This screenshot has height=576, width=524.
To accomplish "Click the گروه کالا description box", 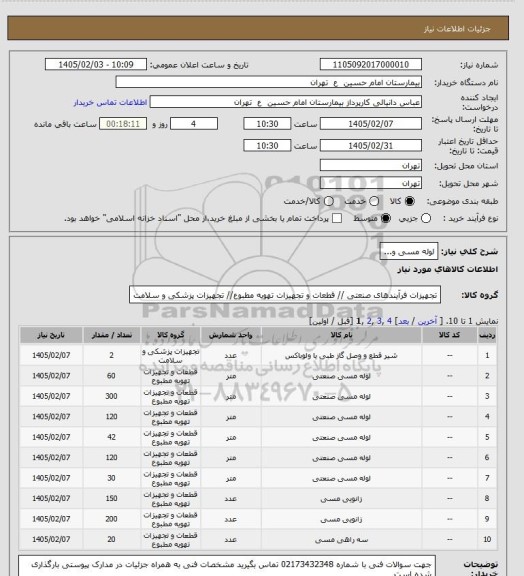I will 285,295.
